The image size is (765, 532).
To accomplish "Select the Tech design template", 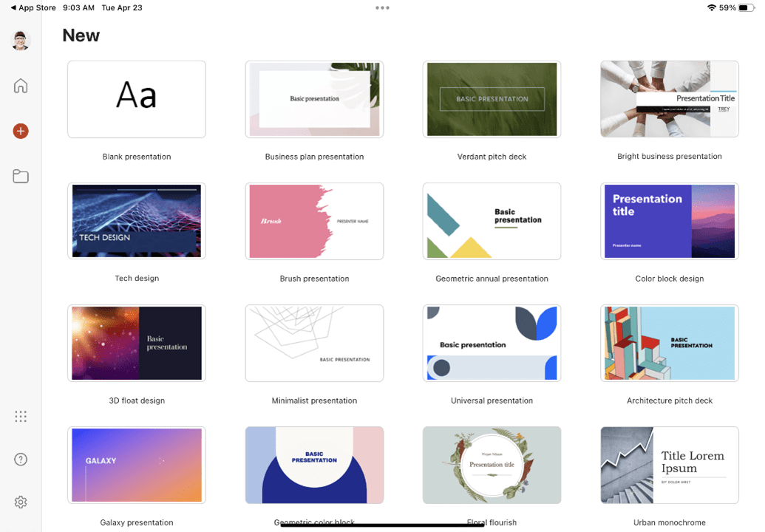I will pyautogui.click(x=136, y=221).
